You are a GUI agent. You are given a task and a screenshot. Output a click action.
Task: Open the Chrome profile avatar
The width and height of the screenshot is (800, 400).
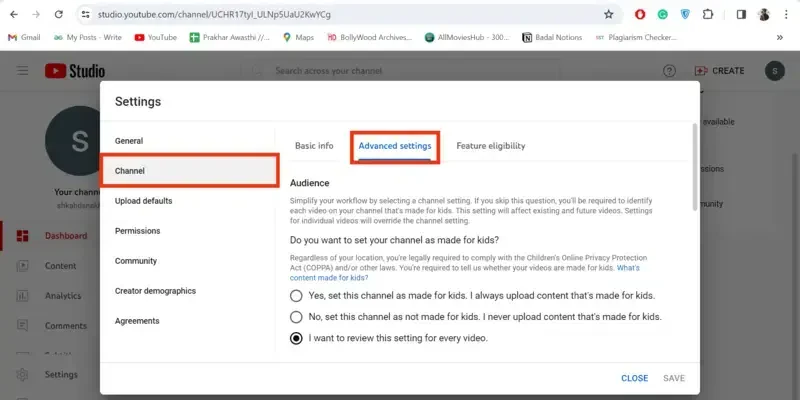(x=764, y=15)
